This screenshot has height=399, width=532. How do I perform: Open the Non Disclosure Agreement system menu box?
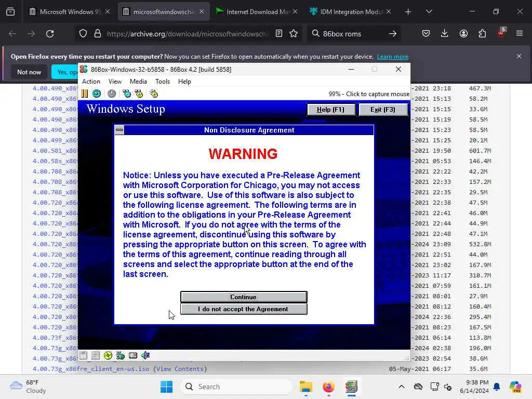(x=119, y=130)
